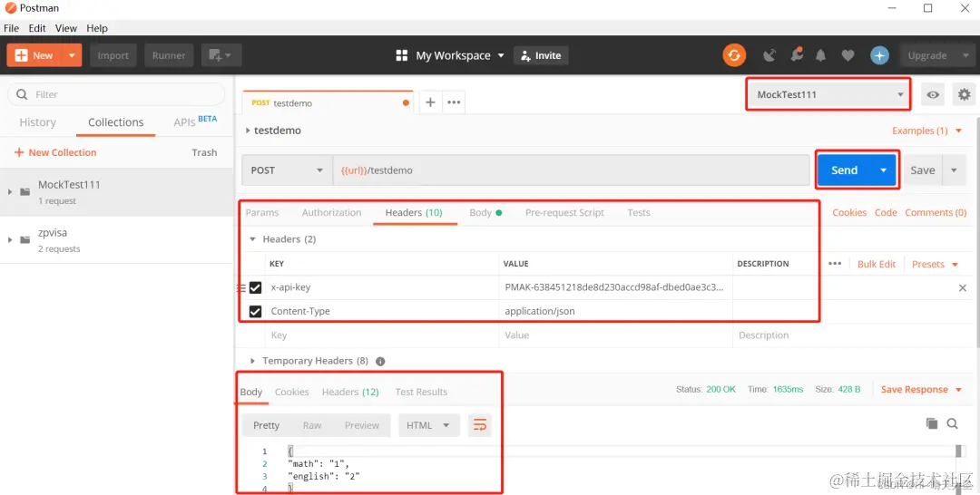The height and width of the screenshot is (495, 980).
Task: Open the MockTest111 environment dropdown
Action: 828,95
